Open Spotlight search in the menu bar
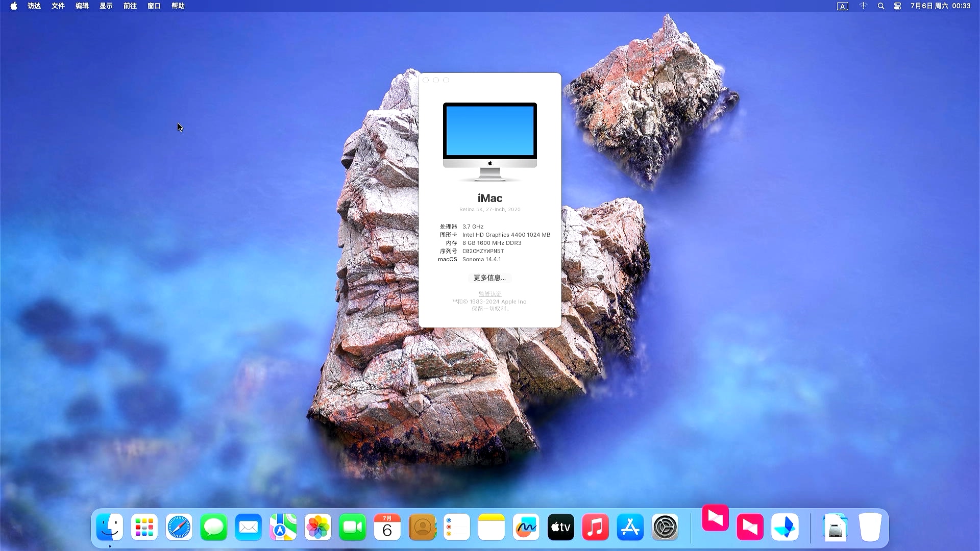 tap(881, 6)
